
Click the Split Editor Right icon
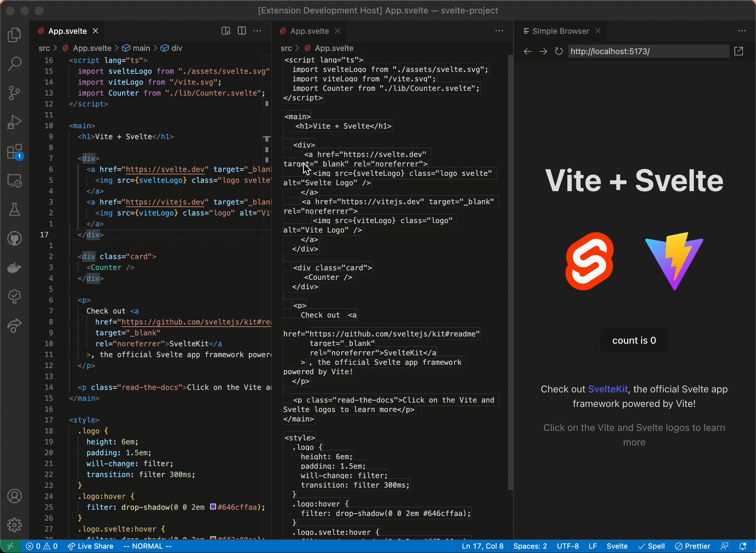241,31
